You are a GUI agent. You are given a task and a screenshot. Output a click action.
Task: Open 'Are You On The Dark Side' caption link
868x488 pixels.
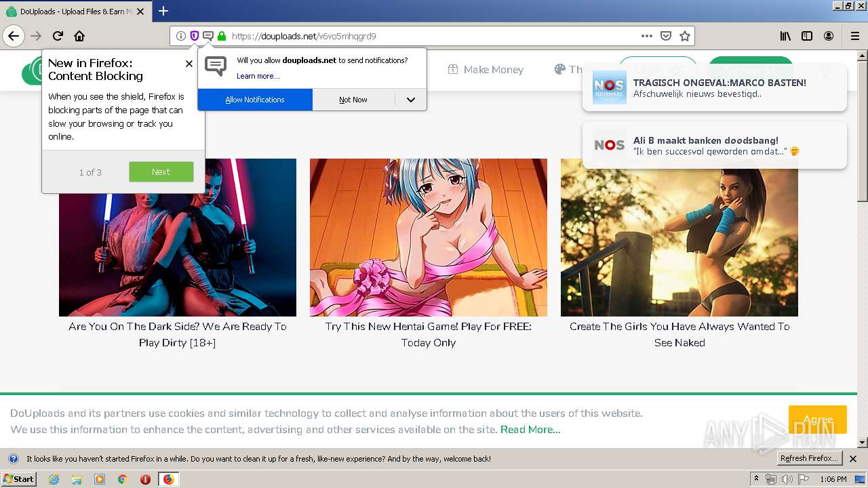tap(178, 335)
